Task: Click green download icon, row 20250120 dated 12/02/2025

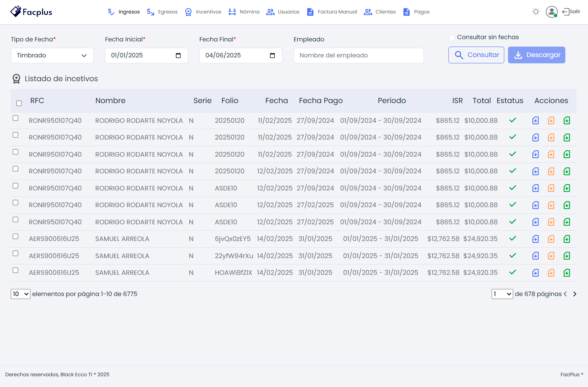Action: point(566,171)
